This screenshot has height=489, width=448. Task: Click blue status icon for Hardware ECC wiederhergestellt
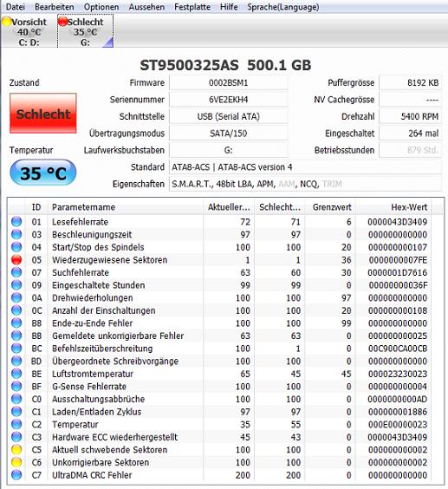(x=16, y=437)
